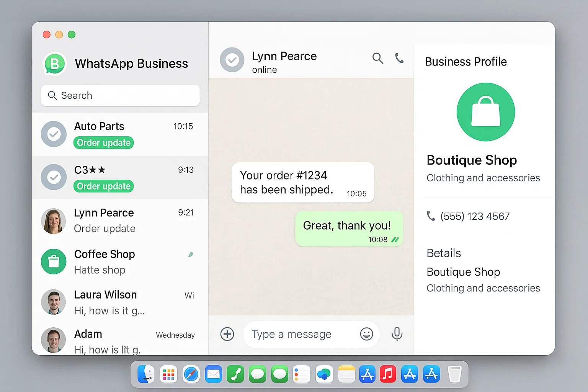Open the C3★★ conversation
The image size is (588, 392).
pyautogui.click(x=120, y=178)
